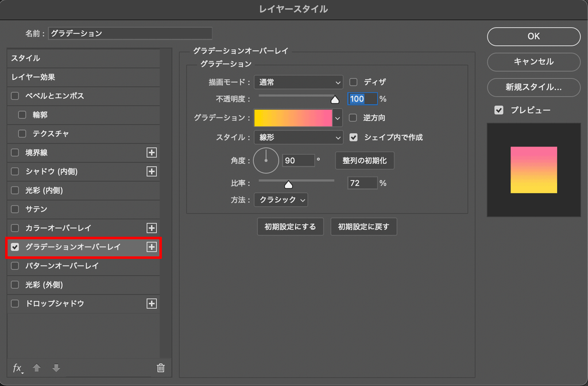The height and width of the screenshot is (386, 588).
Task: Open the fx effects menu icon
Action: (x=18, y=368)
